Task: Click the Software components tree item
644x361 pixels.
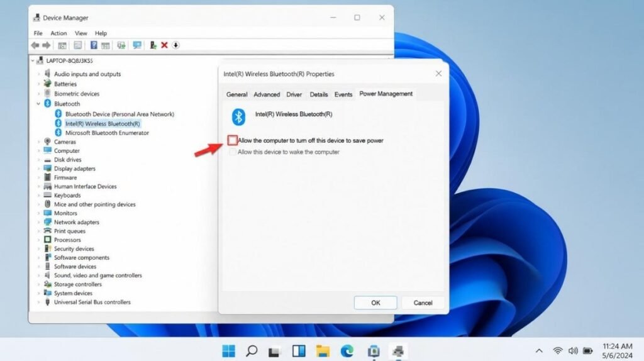Action: pos(81,257)
